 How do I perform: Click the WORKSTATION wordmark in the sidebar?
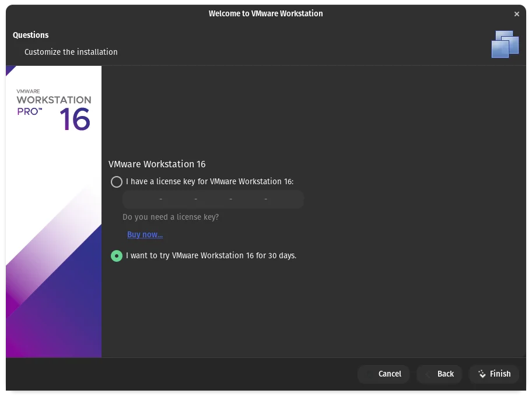tap(53, 100)
